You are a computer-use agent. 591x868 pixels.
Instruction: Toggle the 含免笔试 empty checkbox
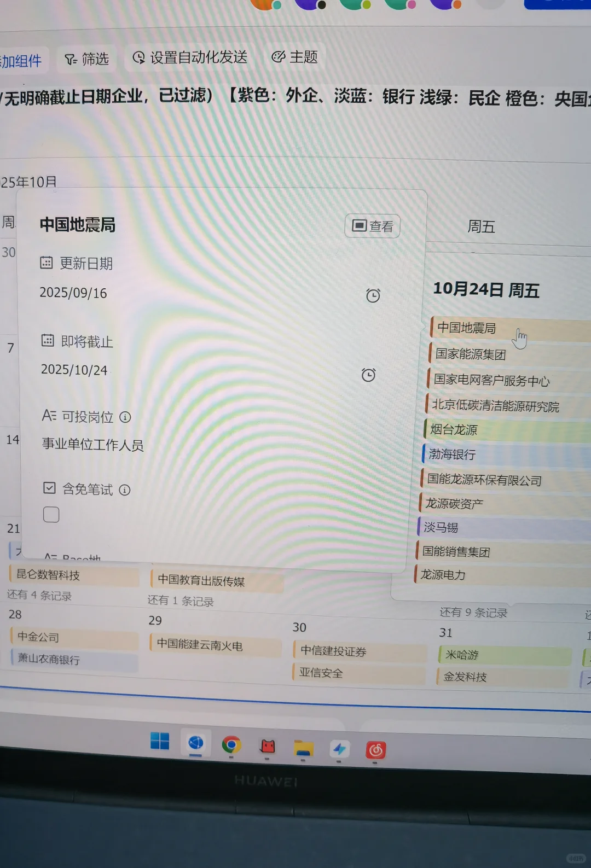click(51, 514)
